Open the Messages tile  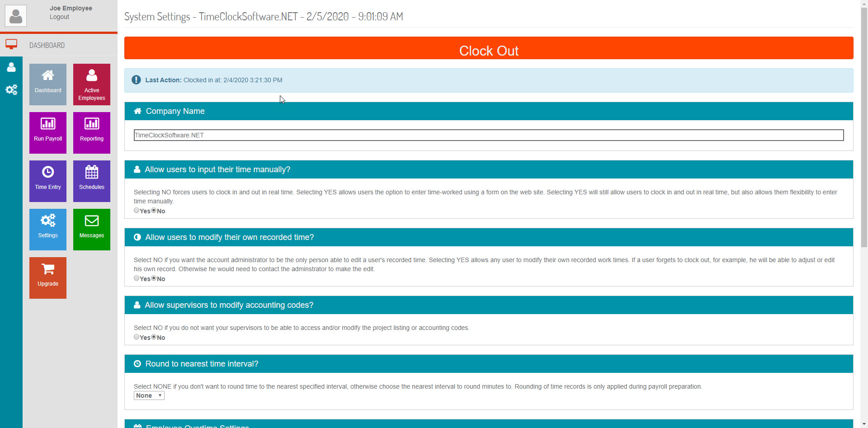tap(92, 230)
